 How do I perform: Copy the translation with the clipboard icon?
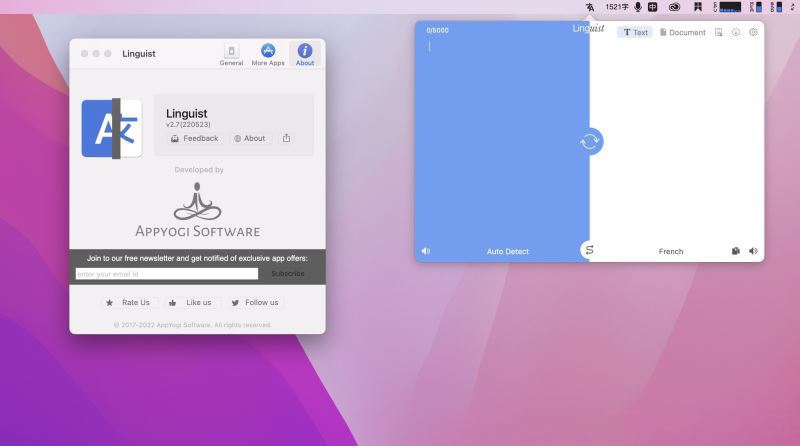tap(735, 251)
